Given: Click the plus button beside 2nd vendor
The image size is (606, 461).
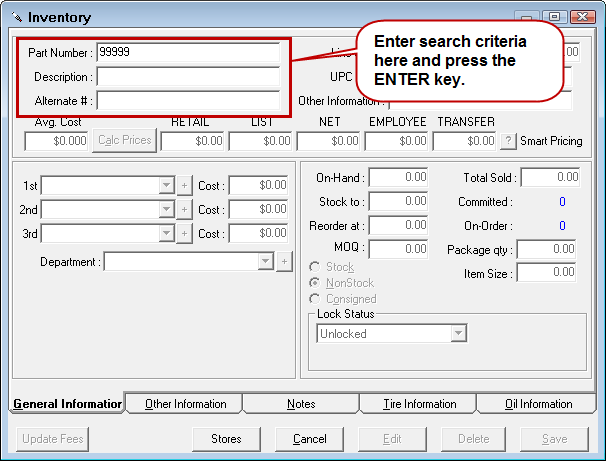Looking at the screenshot, I should click(184, 209).
